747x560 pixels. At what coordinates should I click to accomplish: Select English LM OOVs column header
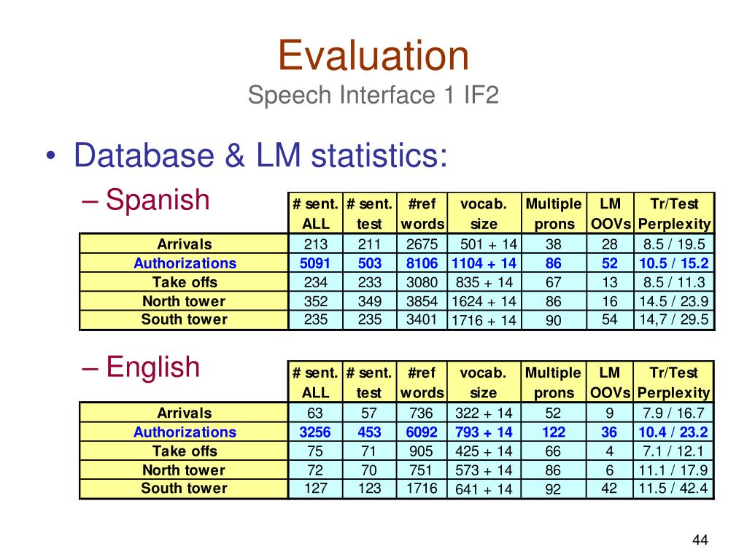click(x=610, y=382)
